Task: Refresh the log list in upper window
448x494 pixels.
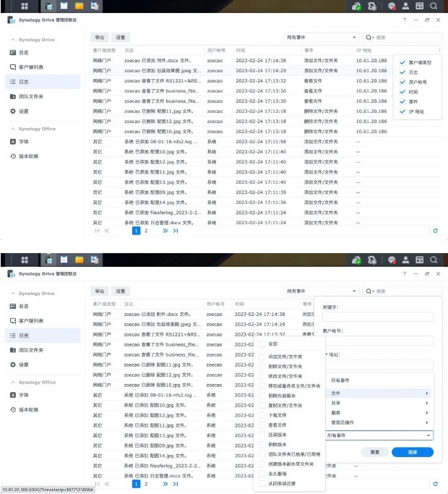Action: (436, 231)
